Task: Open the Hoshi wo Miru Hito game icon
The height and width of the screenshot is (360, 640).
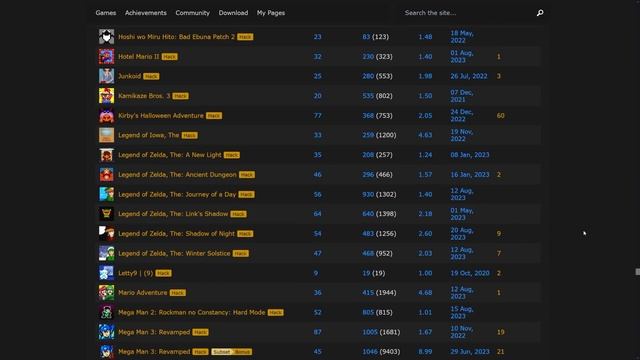Action: pos(107,37)
